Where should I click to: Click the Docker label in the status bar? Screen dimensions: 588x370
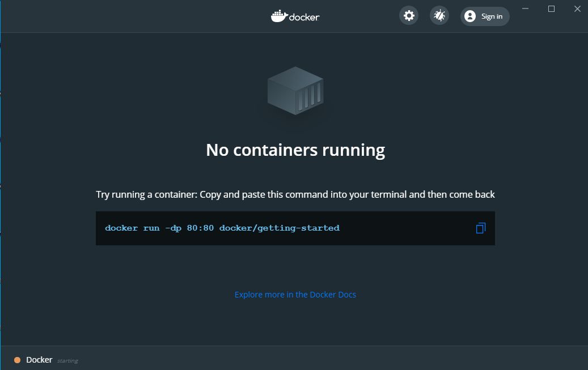click(39, 360)
